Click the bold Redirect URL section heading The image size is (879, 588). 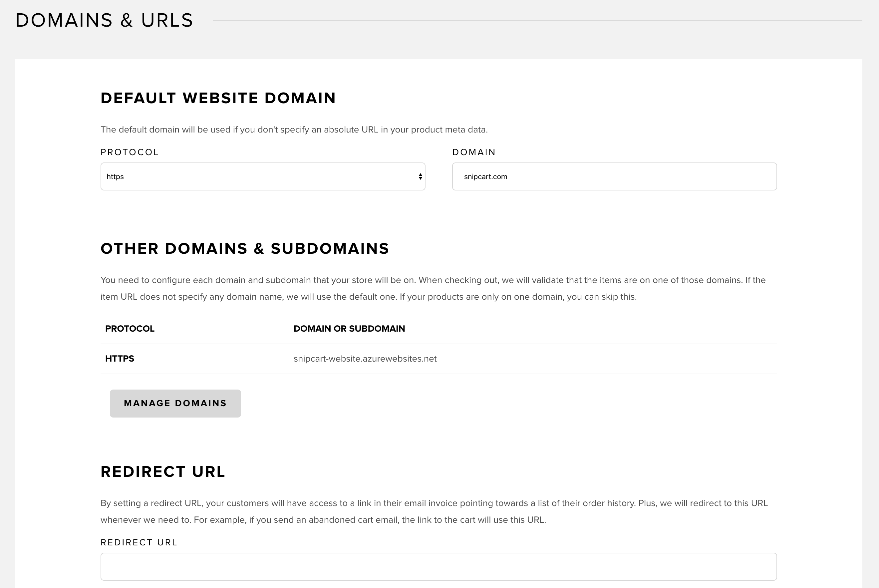pyautogui.click(x=163, y=472)
